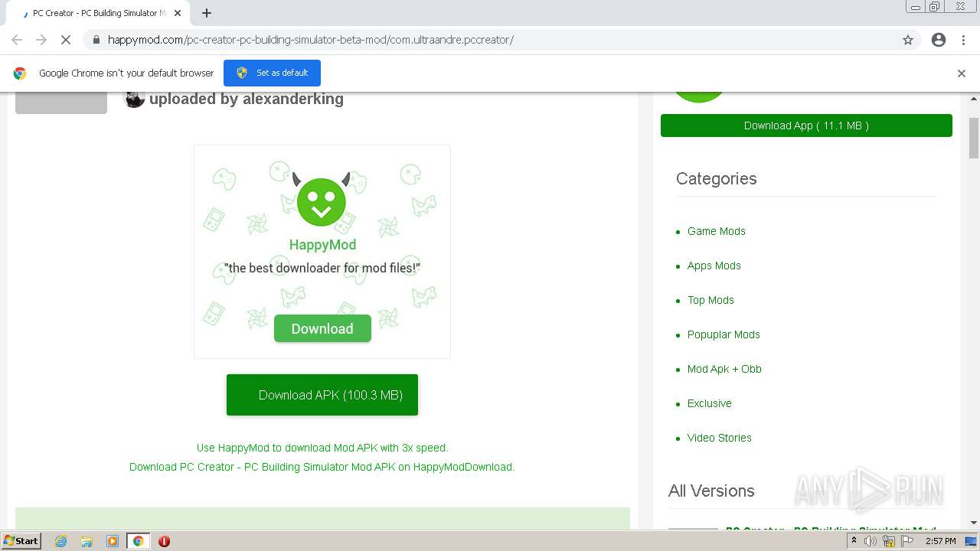Click the HappyMod name text under the logo
The height and width of the screenshot is (551, 980).
coord(322,245)
